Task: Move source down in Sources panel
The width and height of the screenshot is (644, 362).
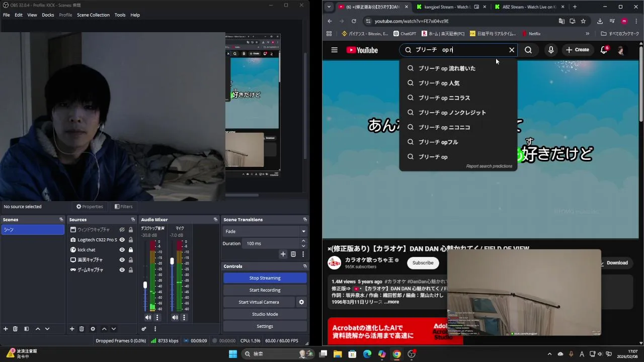Action: [114, 329]
